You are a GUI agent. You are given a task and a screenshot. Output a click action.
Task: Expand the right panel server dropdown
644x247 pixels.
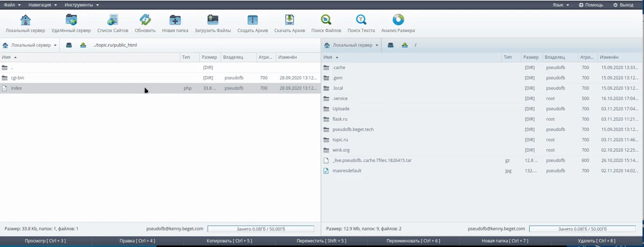point(352,45)
